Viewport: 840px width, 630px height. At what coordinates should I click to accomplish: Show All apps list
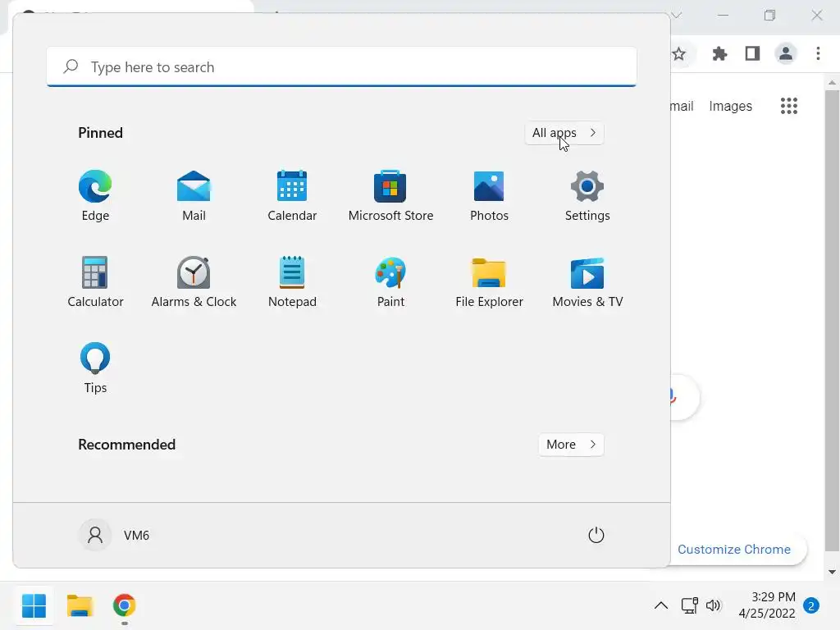(564, 133)
